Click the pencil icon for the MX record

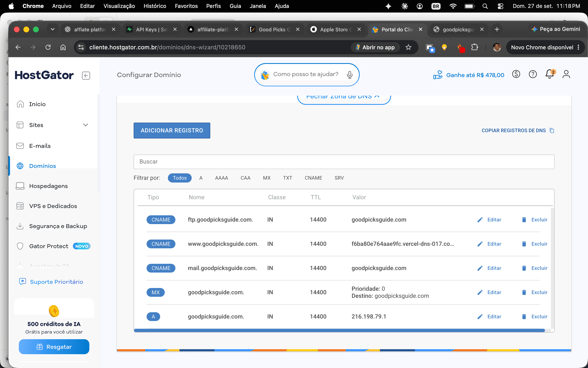[x=480, y=292]
